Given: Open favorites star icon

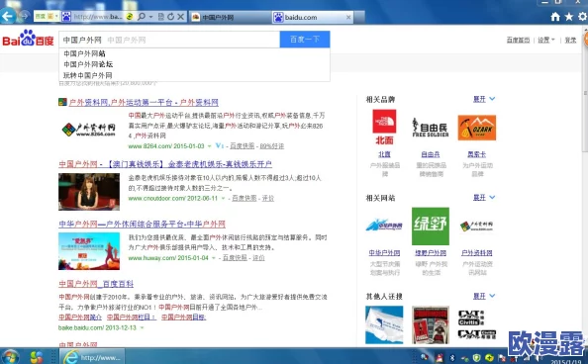Looking at the screenshot, I should [x=569, y=17].
